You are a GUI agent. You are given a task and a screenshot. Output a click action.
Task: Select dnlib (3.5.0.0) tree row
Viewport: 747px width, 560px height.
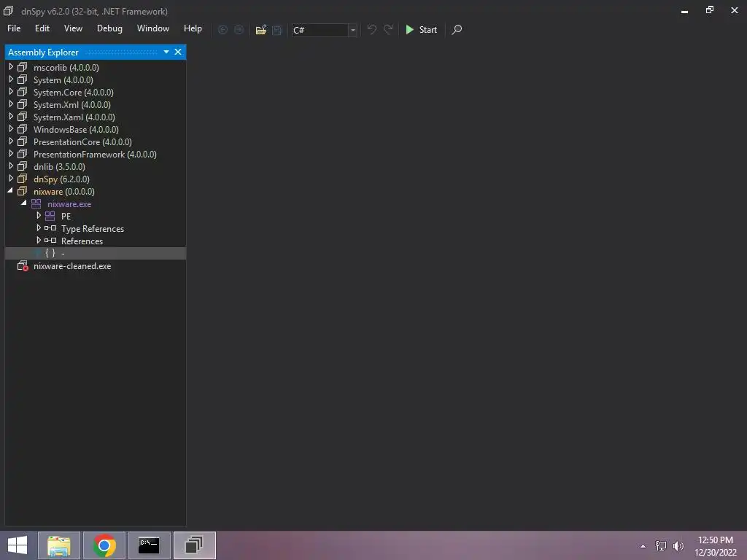coord(96,167)
